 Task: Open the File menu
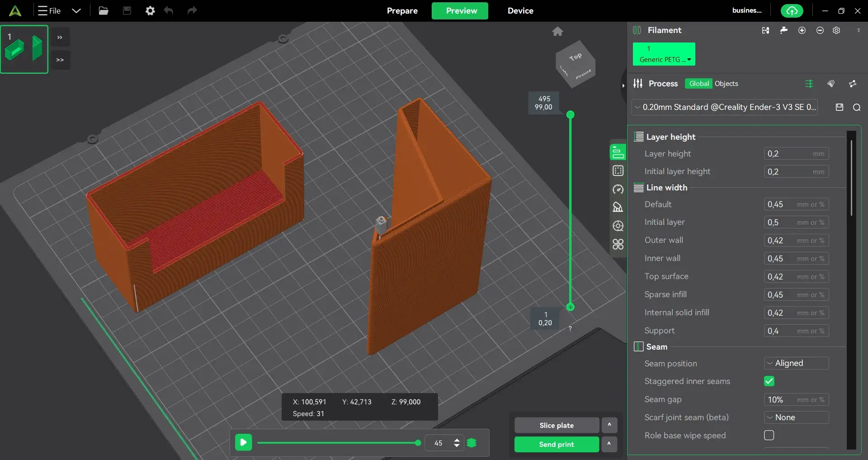pyautogui.click(x=49, y=11)
